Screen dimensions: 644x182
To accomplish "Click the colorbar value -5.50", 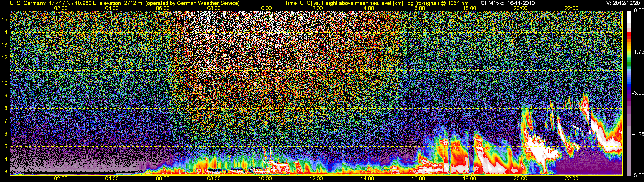I will tap(638, 175).
